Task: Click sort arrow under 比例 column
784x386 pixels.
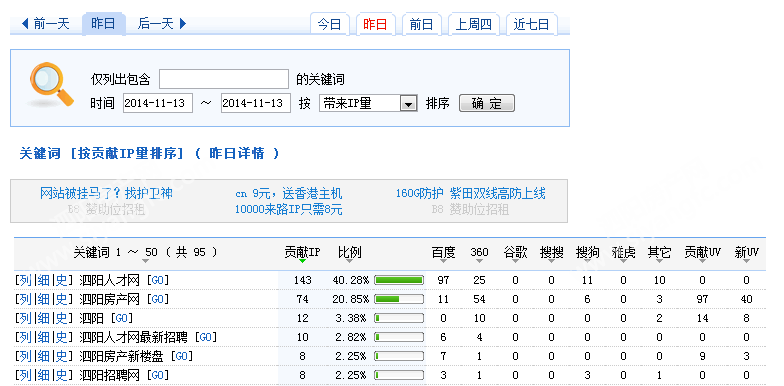Action: tap(350, 261)
